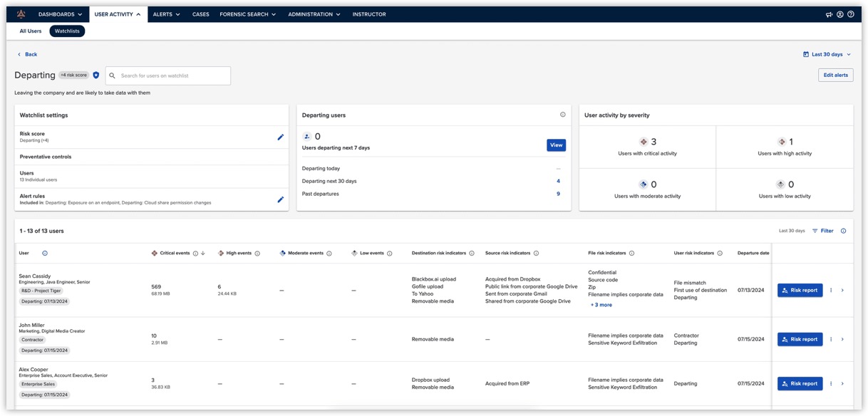Open the Dashboards dropdown menu
The width and height of the screenshot is (868, 416).
[x=60, y=14]
